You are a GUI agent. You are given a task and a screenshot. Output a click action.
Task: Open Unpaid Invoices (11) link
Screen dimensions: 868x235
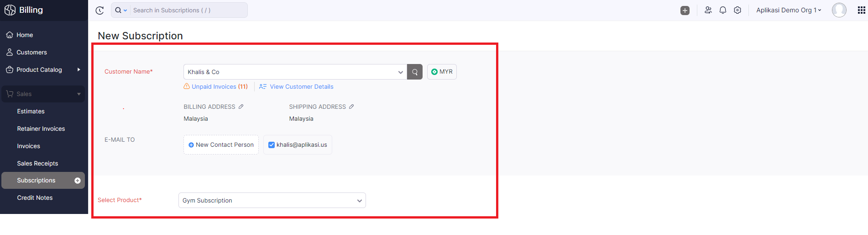220,86
